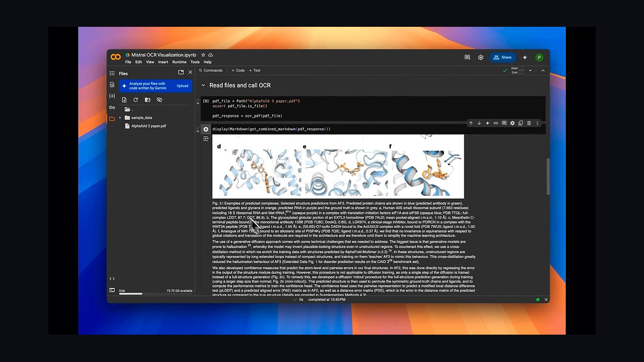
Task: Open the cell's three-dot more actions menu
Action: coord(537,123)
